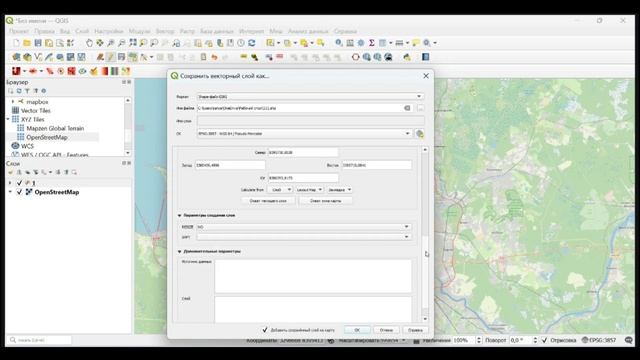Viewport: 640px width, 360px height.
Task: Click the Show Map Tips speech-bubble icon
Action: point(416,43)
